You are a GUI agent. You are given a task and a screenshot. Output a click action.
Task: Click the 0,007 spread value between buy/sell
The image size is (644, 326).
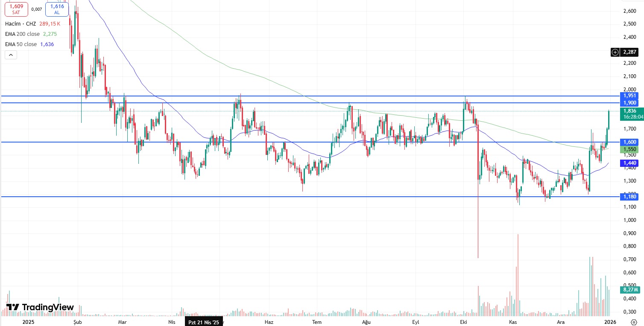(37, 9)
